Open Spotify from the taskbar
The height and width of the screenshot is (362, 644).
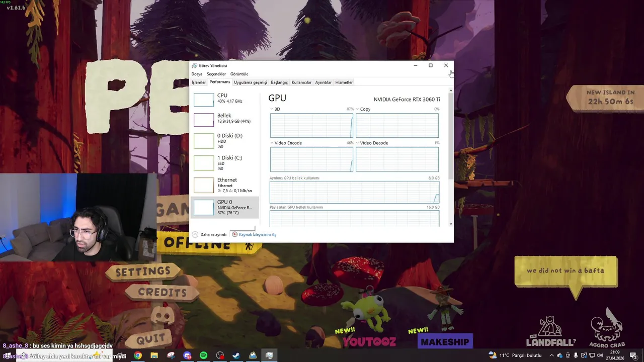click(x=203, y=355)
